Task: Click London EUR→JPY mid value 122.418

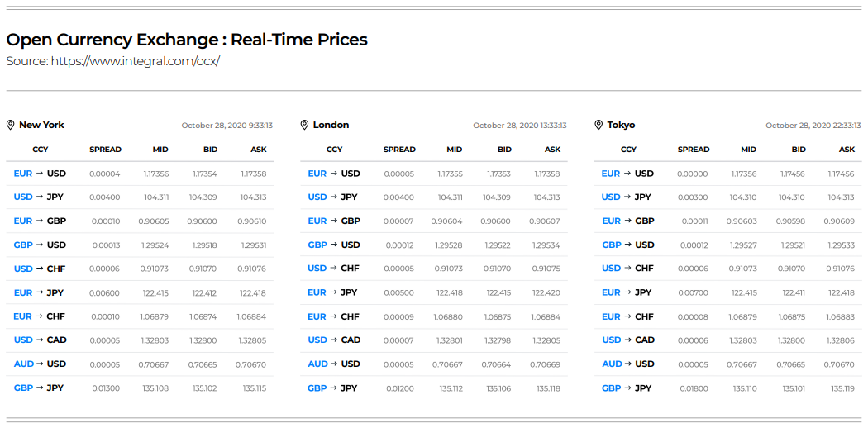Action: coord(450,292)
